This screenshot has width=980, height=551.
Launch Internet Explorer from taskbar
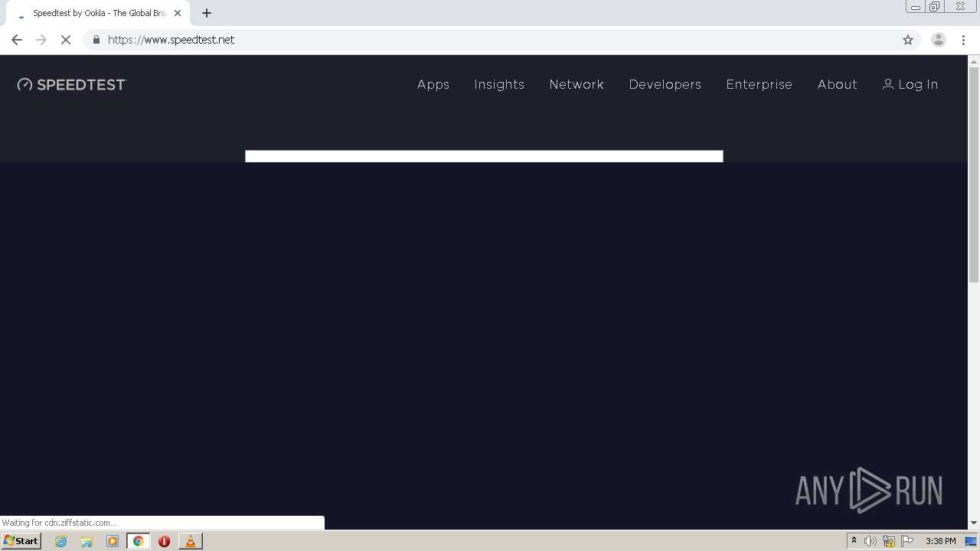[x=60, y=541]
